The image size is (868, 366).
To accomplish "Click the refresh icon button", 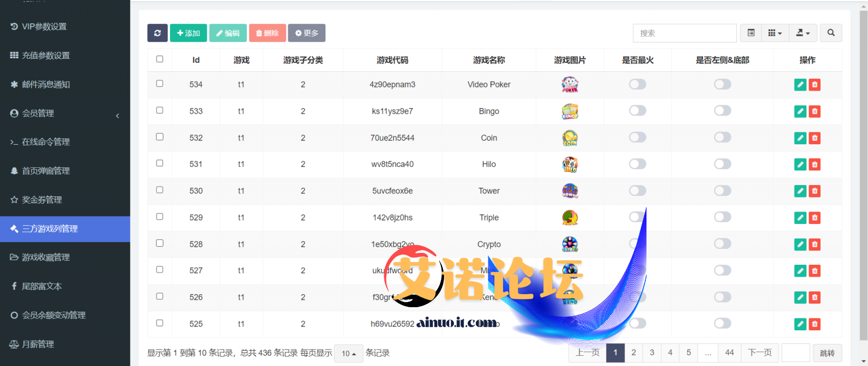I will (157, 33).
